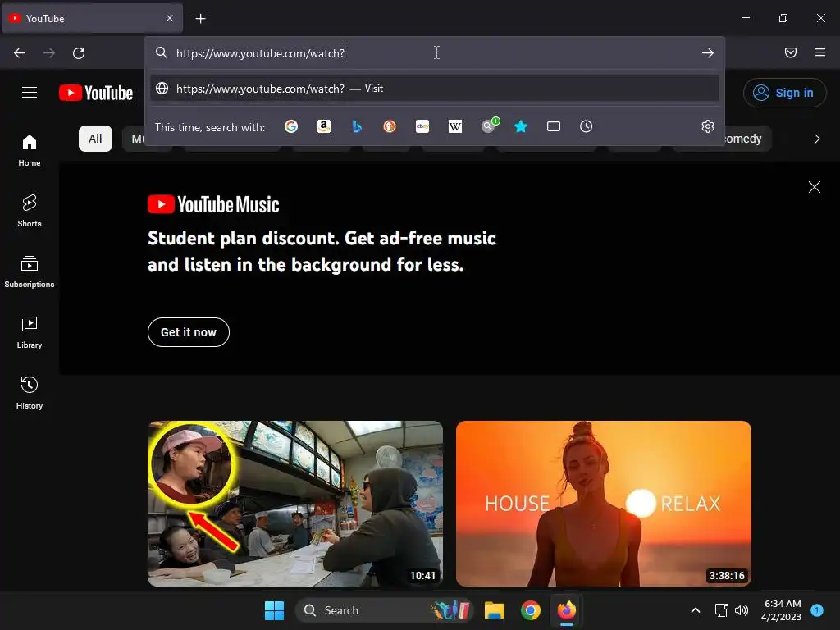The width and height of the screenshot is (840, 630).
Task: Search in open Tabs icon
Action: [x=554, y=126]
